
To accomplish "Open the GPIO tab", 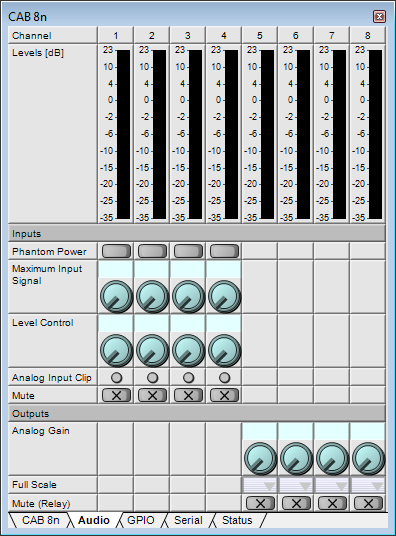I will (141, 520).
